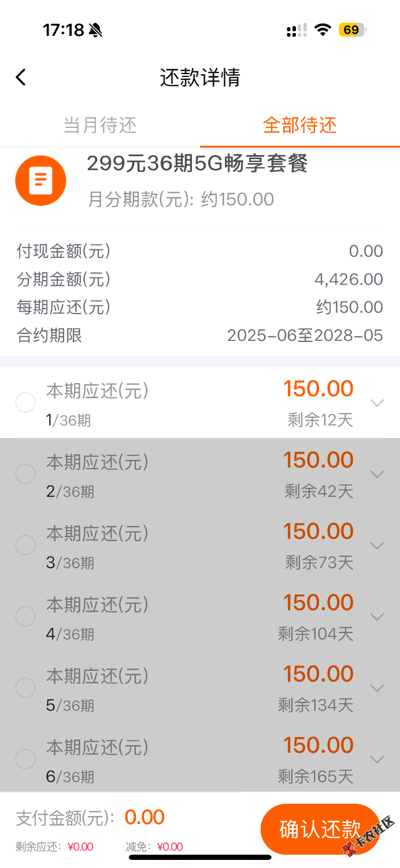The image size is (400, 868).
Task: Select installment 1/36 radio button
Action: pos(25,402)
